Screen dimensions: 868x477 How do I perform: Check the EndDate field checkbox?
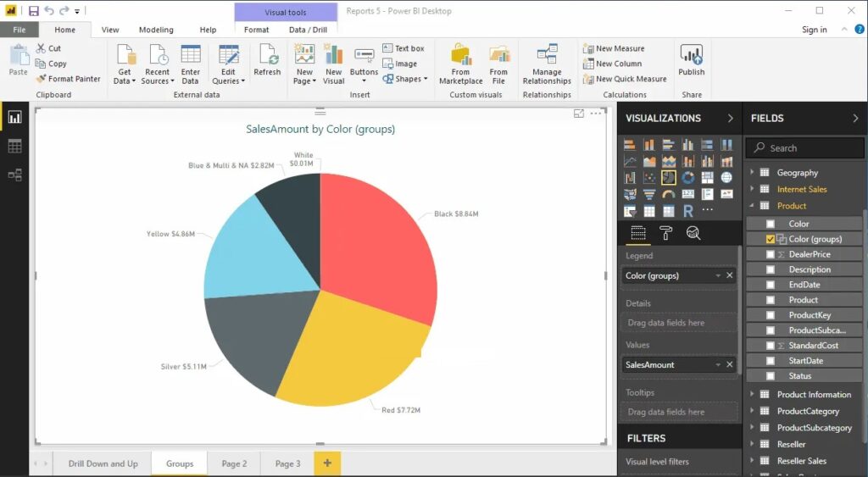click(x=771, y=285)
